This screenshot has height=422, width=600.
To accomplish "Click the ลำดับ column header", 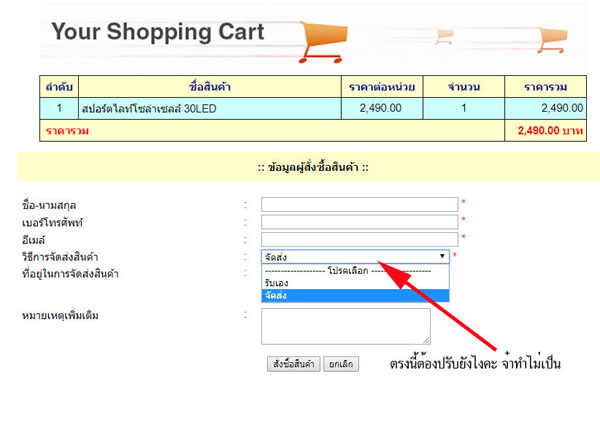I will pyautogui.click(x=59, y=87).
